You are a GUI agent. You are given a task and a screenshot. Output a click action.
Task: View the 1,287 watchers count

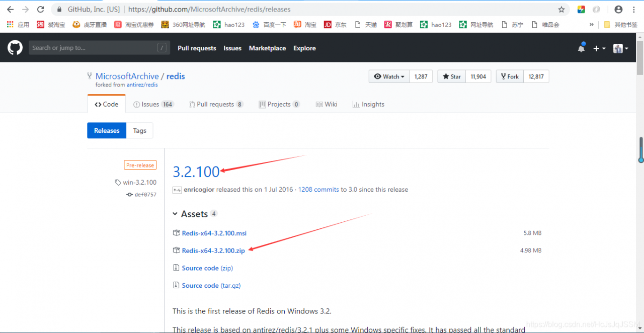[421, 76]
